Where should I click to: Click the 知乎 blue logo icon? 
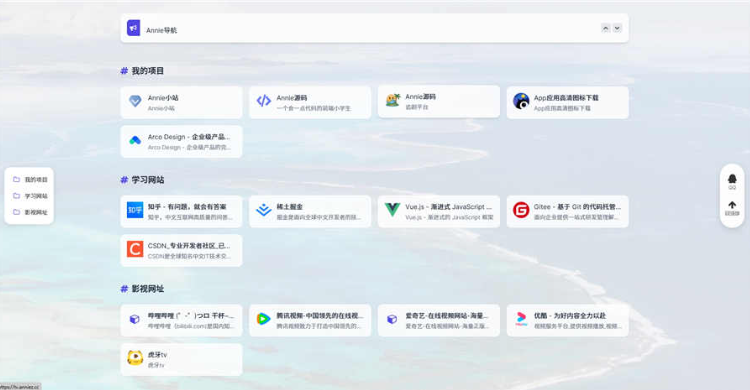pos(135,210)
